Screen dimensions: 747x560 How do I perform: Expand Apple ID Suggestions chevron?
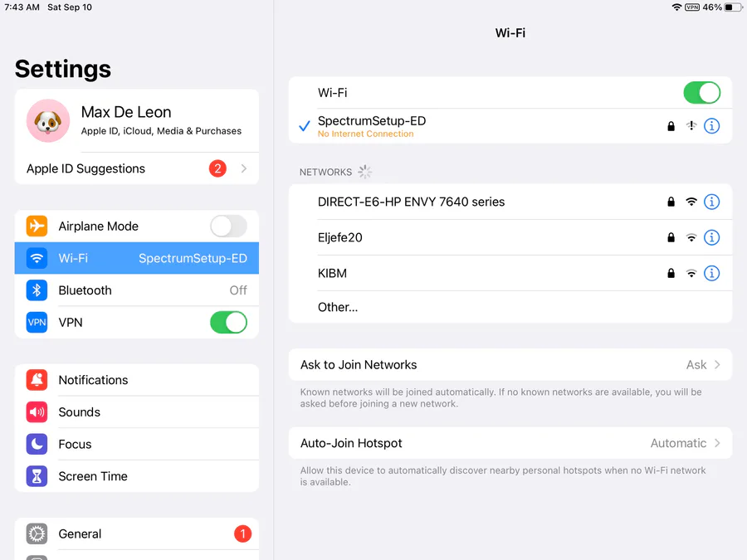tap(244, 168)
